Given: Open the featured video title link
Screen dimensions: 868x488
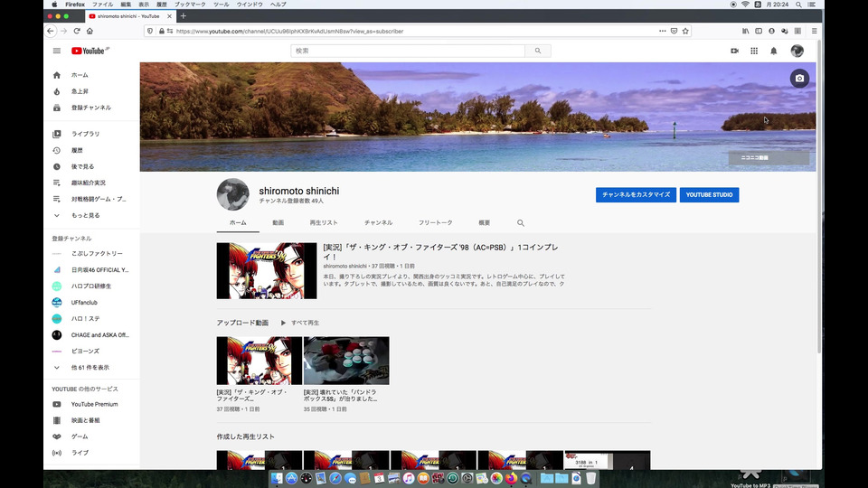Looking at the screenshot, I should [x=440, y=252].
